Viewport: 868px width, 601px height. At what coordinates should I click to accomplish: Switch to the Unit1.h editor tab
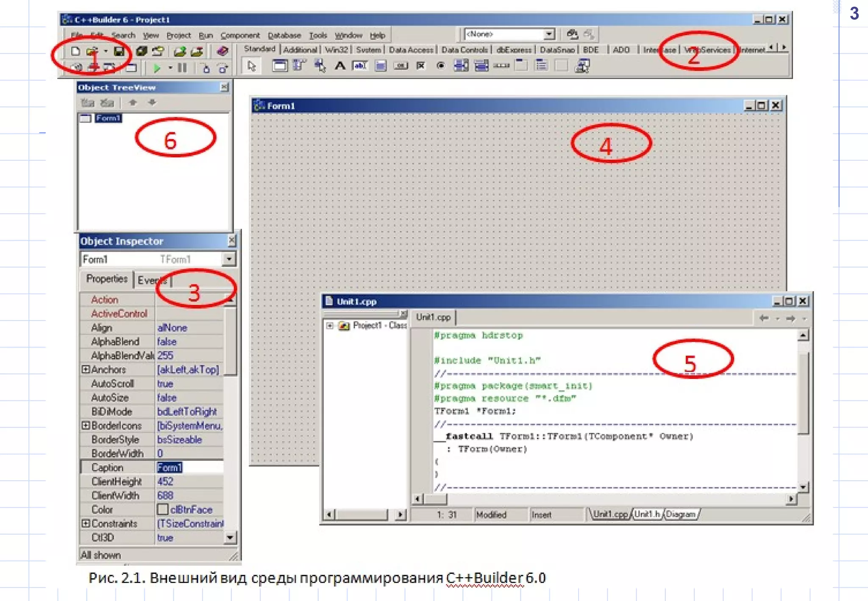click(647, 514)
